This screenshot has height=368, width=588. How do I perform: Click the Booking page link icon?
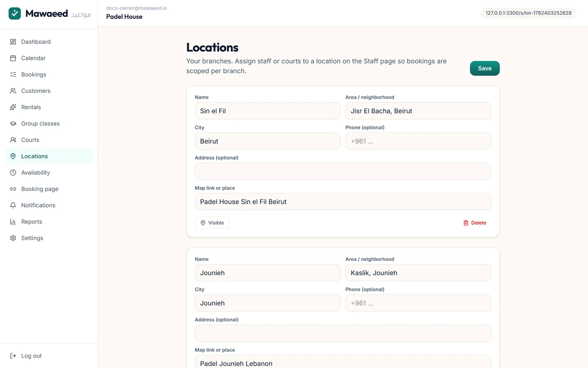[x=13, y=189]
